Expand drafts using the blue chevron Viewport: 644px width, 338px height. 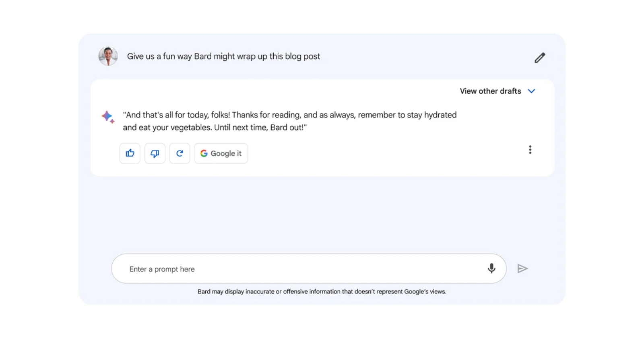(531, 91)
